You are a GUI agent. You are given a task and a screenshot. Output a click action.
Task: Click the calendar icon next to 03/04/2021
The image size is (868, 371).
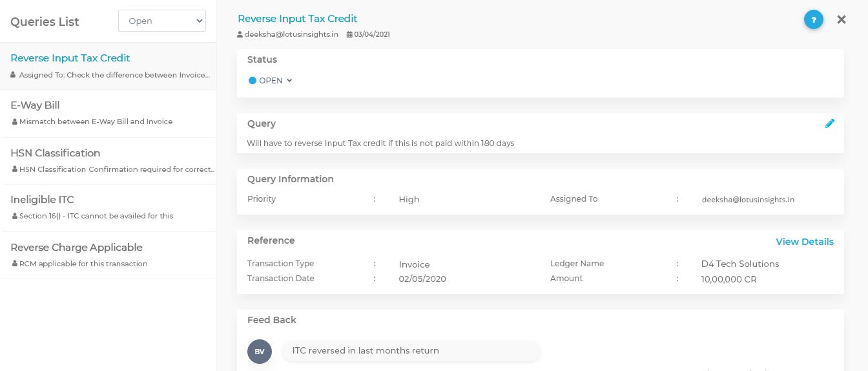click(349, 34)
